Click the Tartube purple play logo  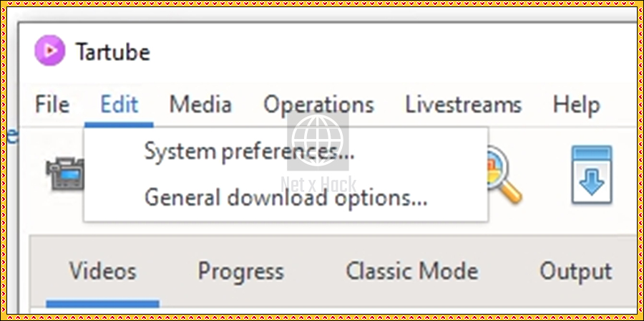(x=49, y=51)
